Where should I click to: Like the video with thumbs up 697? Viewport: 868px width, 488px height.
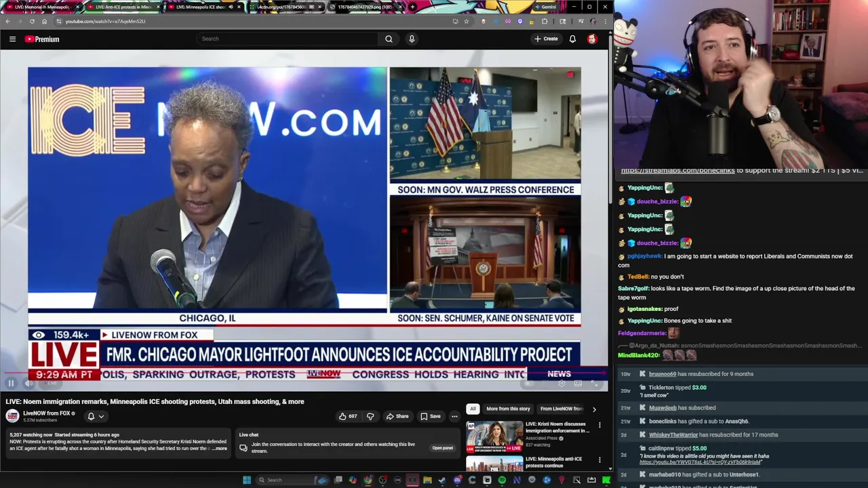point(348,416)
